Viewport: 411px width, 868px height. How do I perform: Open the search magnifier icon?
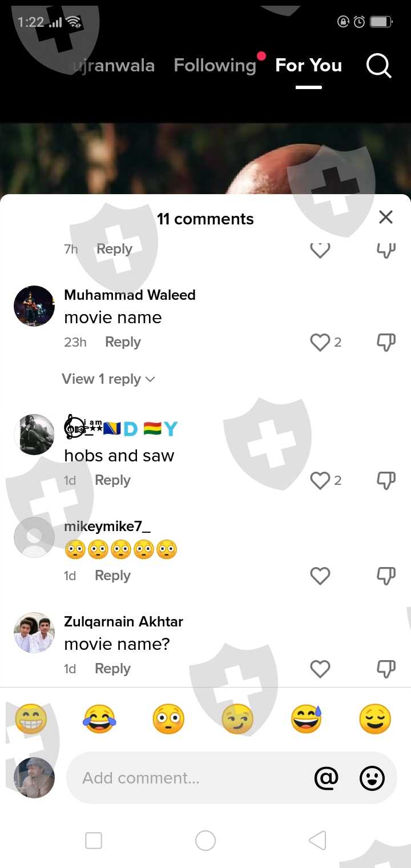coord(379,66)
